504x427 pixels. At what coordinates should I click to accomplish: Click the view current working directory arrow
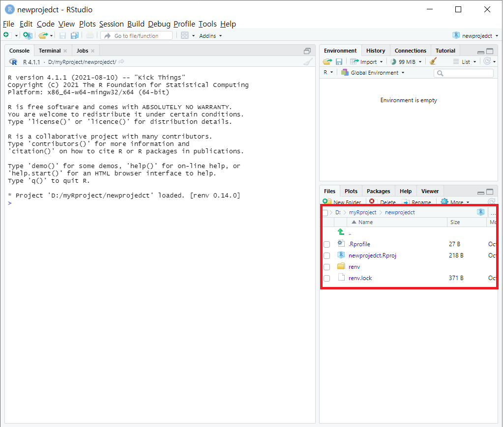coord(121,62)
